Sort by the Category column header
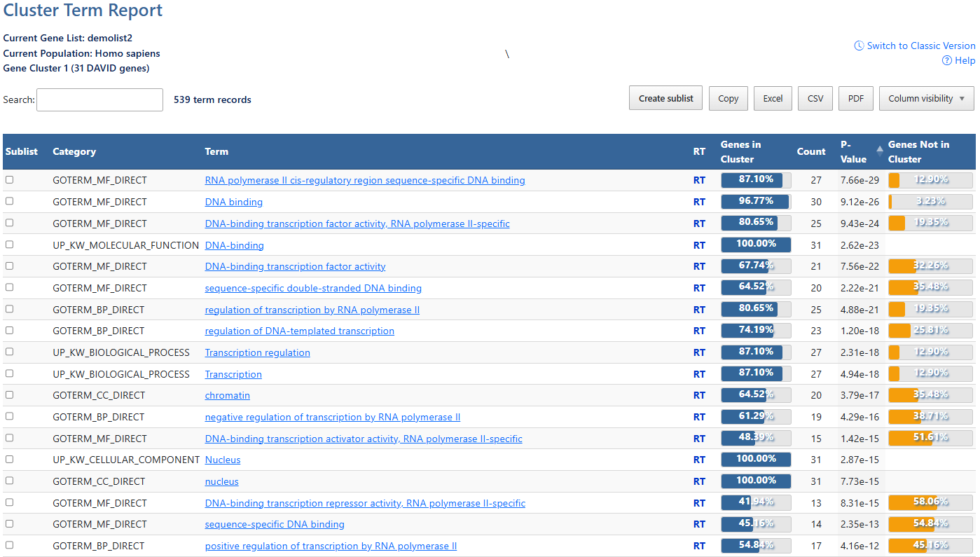This screenshot has height=557, width=980. coord(74,151)
